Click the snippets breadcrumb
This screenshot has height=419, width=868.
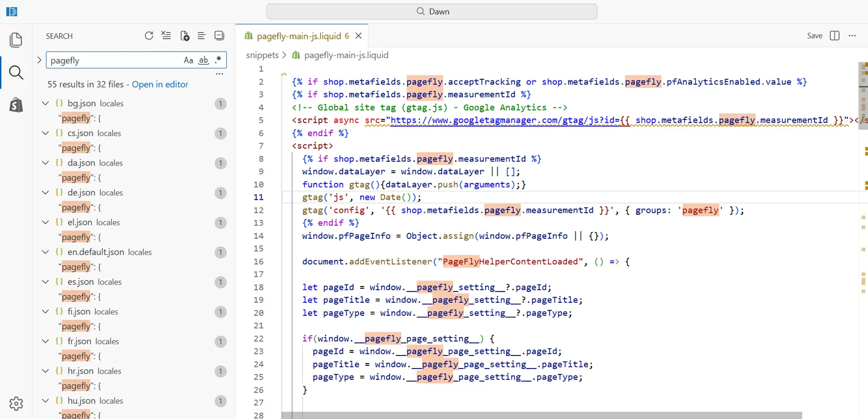point(262,55)
